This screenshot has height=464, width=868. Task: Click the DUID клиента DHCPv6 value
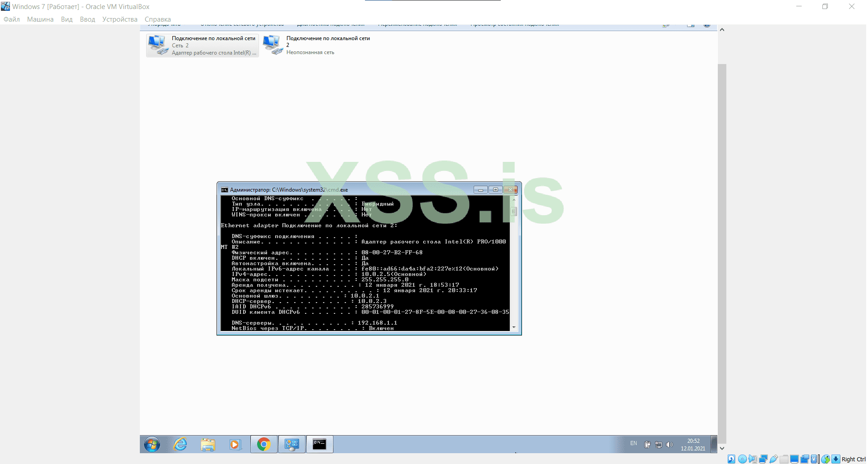click(435, 312)
